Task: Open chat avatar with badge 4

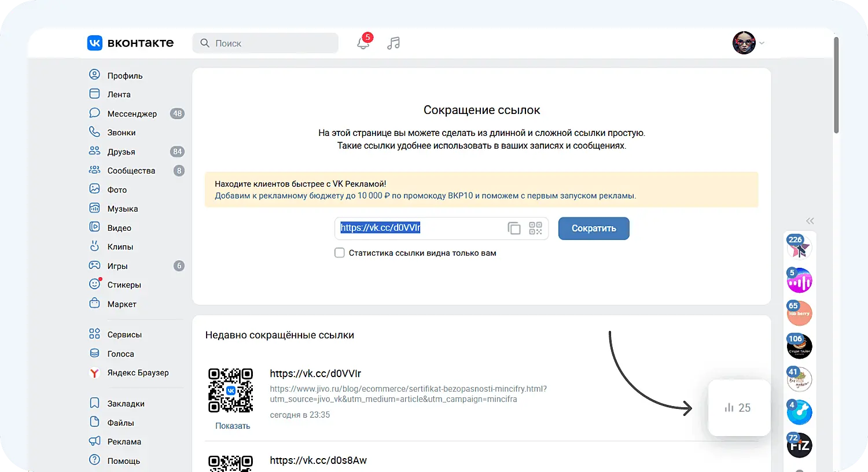Action: [x=800, y=412]
